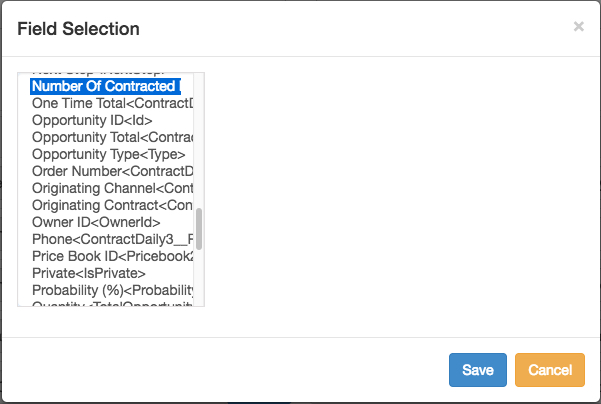Click the Field Selection dialog title
Screen dimensions: 601x404
(x=79, y=29)
